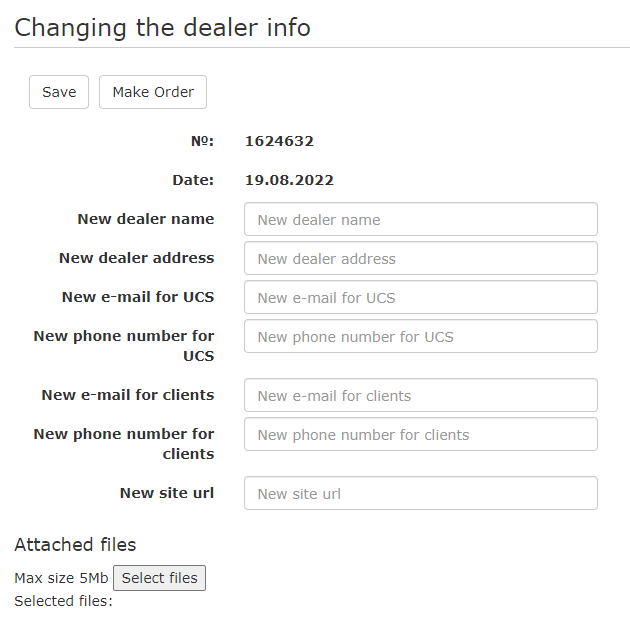
Task: Click into the New dealer address text box
Action: pyautogui.click(x=420, y=259)
